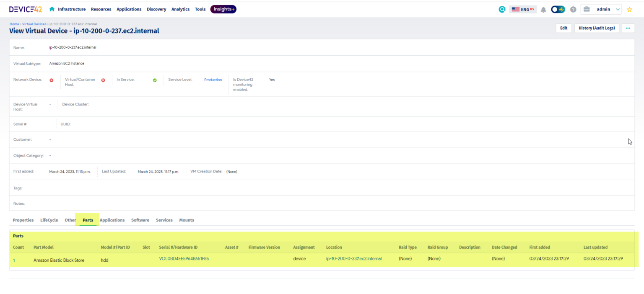
Task: Open the more actions ellipsis menu
Action: [x=628, y=28]
